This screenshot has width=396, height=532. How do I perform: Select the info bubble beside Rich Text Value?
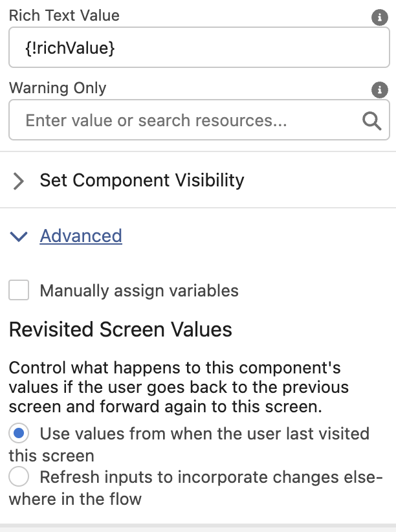click(x=381, y=16)
